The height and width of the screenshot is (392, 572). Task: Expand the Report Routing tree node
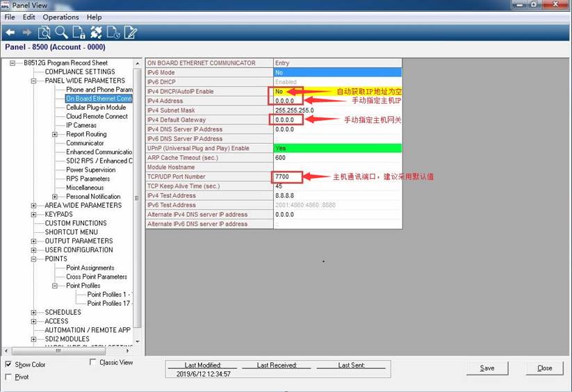55,134
